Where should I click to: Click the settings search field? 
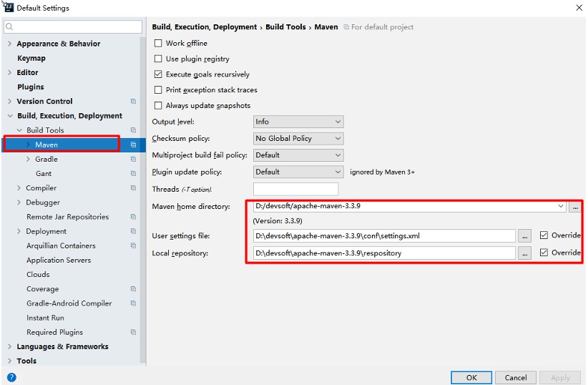(x=73, y=26)
